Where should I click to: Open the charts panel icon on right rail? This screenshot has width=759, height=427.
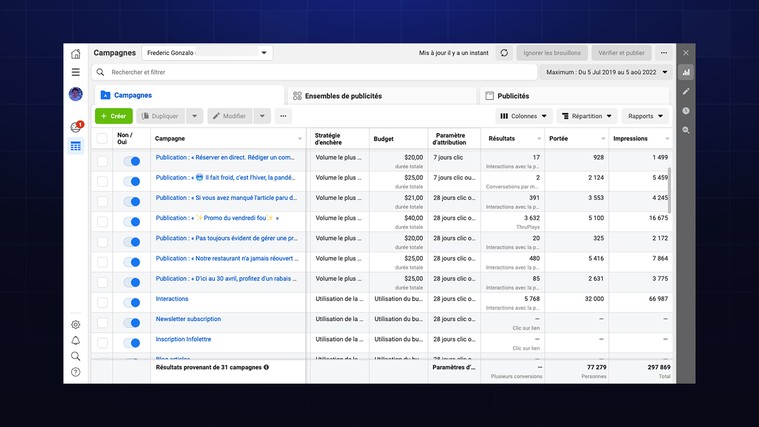[686, 72]
